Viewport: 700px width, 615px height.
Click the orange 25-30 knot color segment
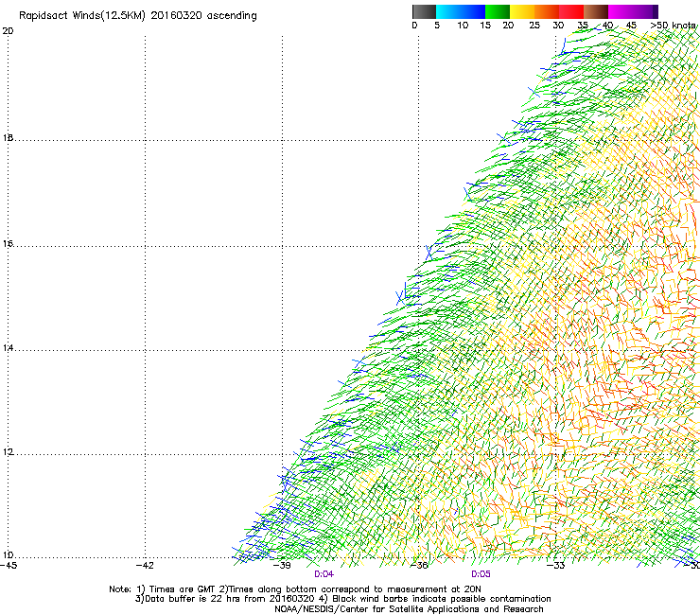(547, 11)
